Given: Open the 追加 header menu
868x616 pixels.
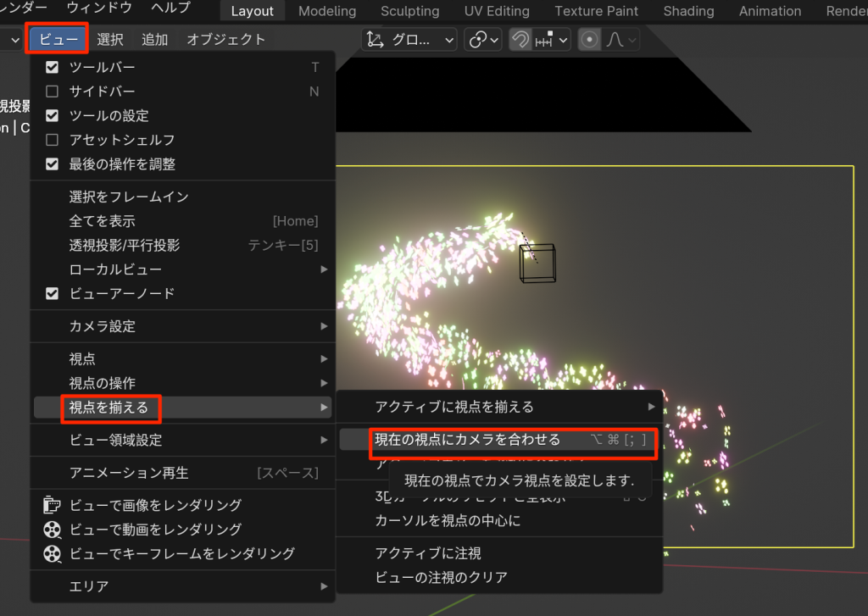Looking at the screenshot, I should [155, 40].
